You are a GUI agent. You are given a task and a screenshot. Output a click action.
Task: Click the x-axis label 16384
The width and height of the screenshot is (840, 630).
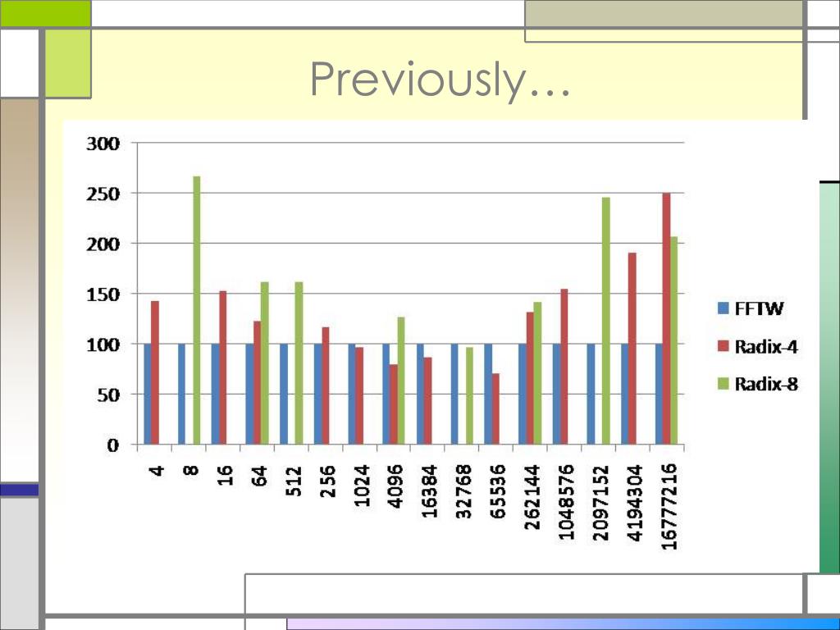(430, 491)
